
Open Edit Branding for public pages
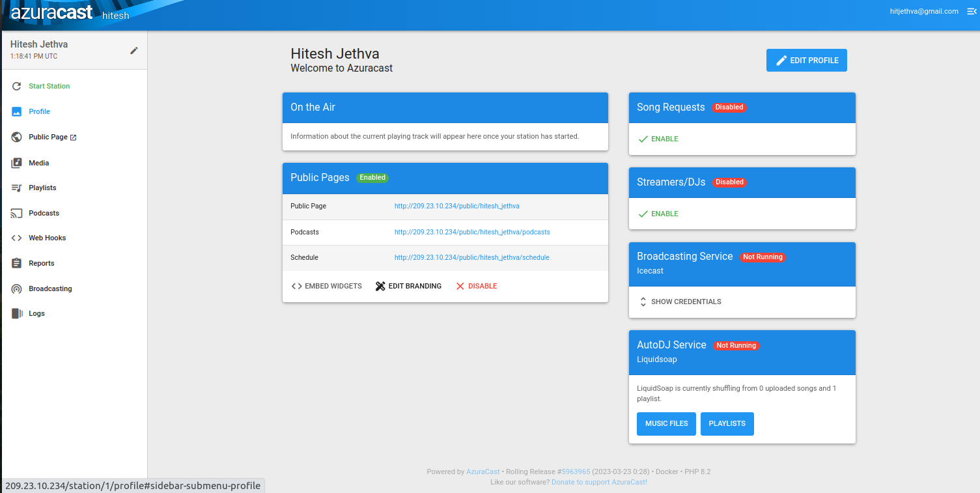pos(408,286)
